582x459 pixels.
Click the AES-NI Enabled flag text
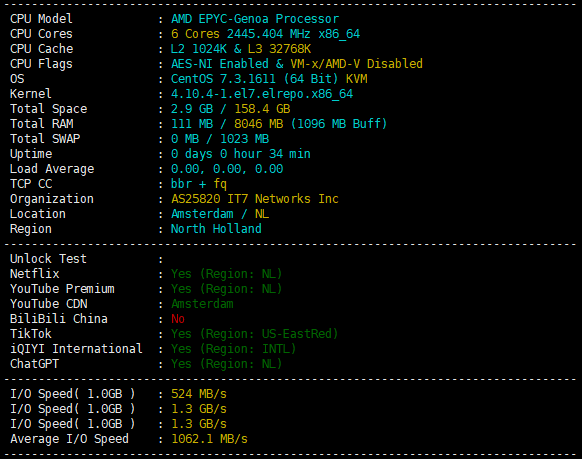tap(219, 64)
